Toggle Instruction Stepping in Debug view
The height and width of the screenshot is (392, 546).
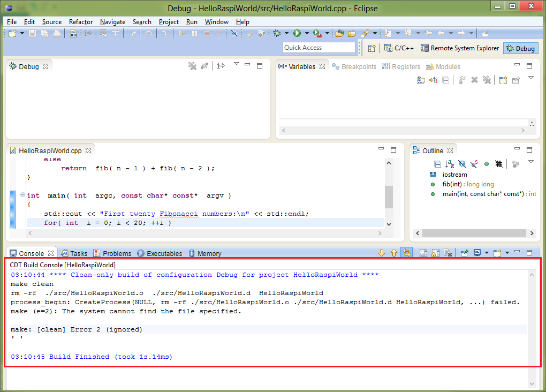click(x=221, y=65)
